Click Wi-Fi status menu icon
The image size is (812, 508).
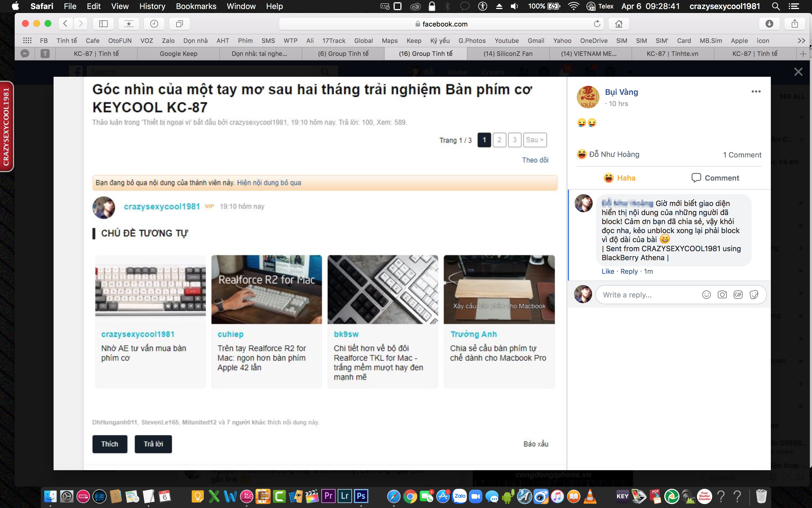[573, 6]
